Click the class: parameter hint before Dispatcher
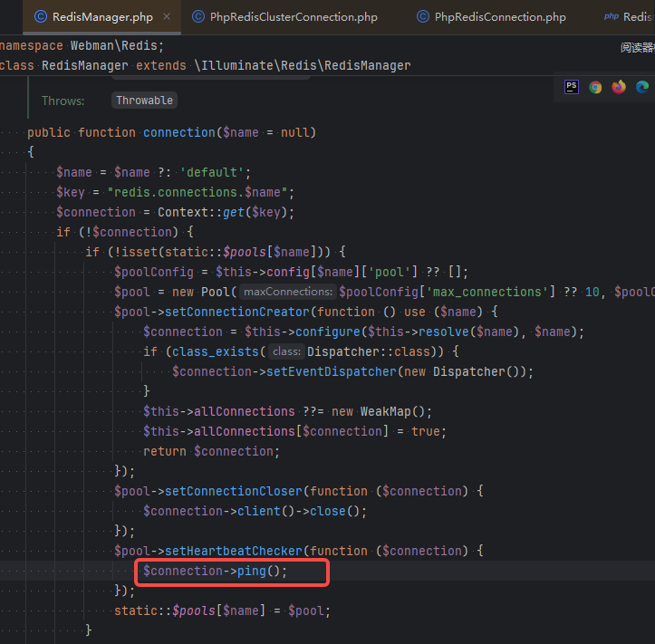The image size is (655, 644). pyautogui.click(x=286, y=351)
